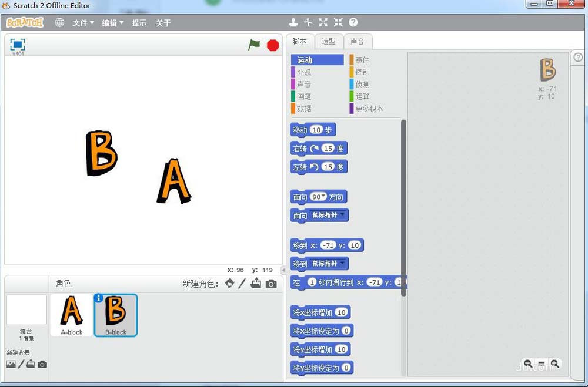Open B-block sprite info button
The height and width of the screenshot is (387, 588).
click(x=98, y=298)
